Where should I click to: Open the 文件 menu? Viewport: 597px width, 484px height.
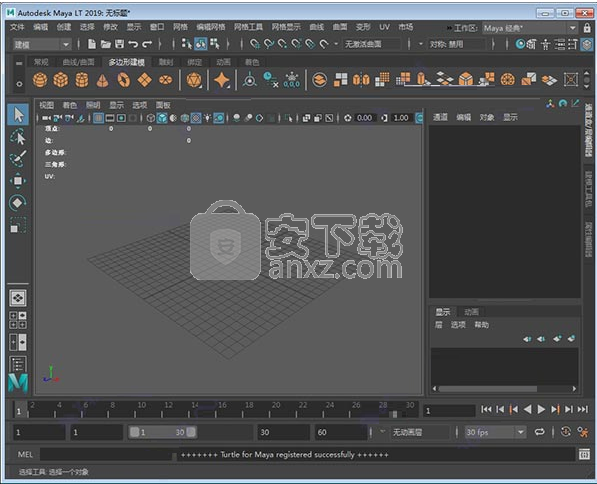coord(17,27)
